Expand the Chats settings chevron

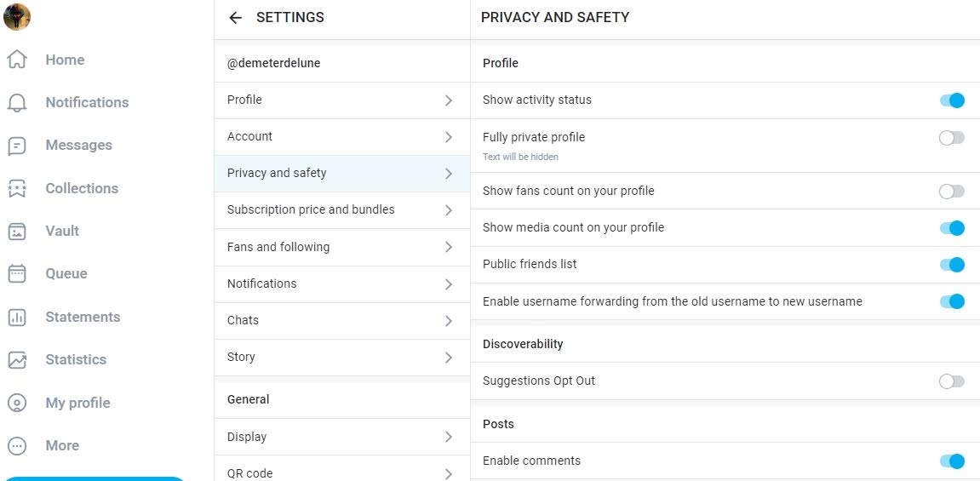click(x=448, y=320)
